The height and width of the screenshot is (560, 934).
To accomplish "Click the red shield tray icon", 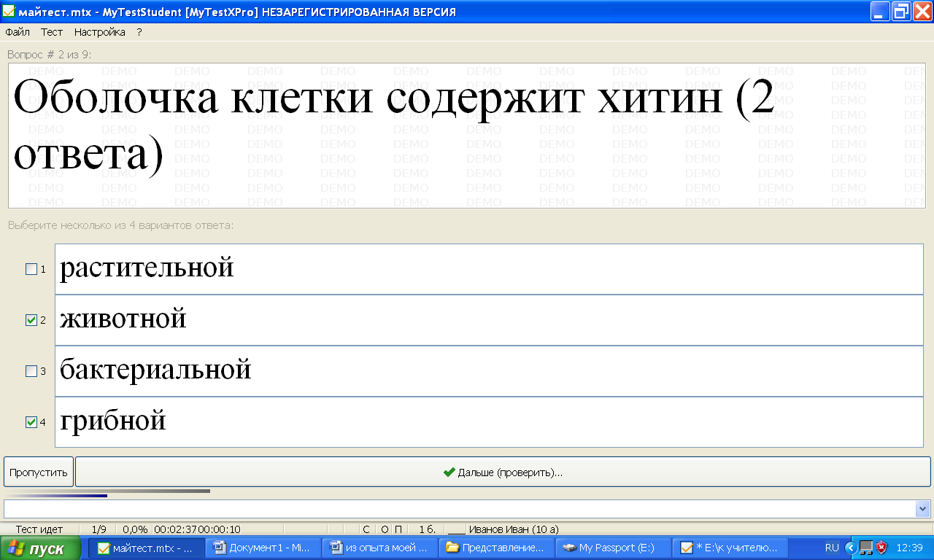I will click(x=881, y=548).
